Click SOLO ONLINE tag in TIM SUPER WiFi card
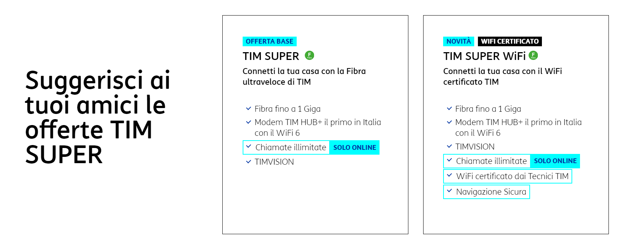 (x=555, y=161)
